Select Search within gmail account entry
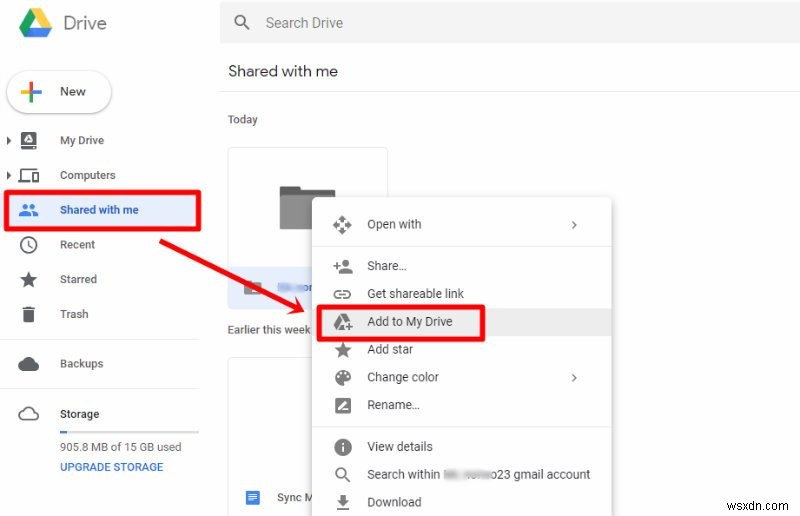800x516 pixels. tap(461, 475)
